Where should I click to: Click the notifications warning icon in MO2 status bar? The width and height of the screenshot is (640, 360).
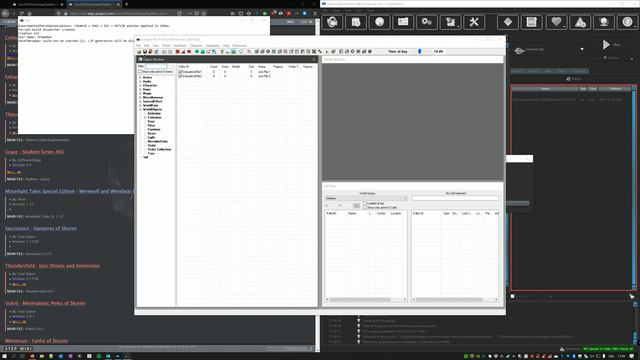tap(562, 349)
